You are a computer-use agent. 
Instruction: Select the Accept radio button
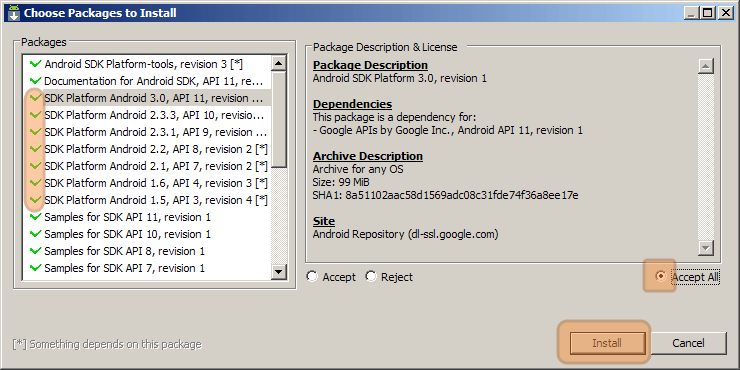312,277
